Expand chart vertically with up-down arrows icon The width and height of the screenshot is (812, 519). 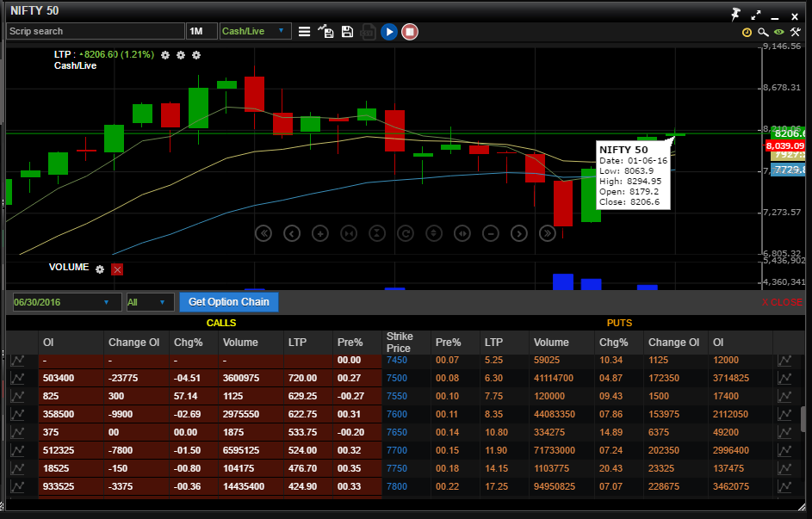coord(434,233)
